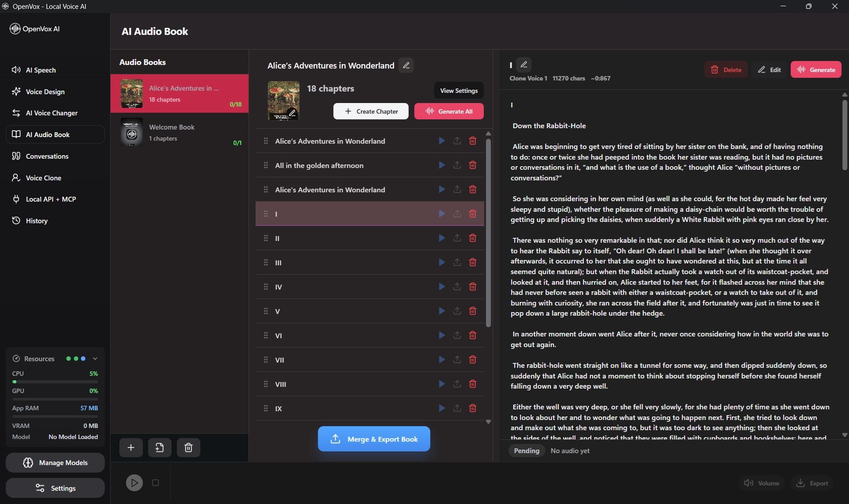Click text panel scroll down arrow
This screenshot has height=504, width=849.
844,435
